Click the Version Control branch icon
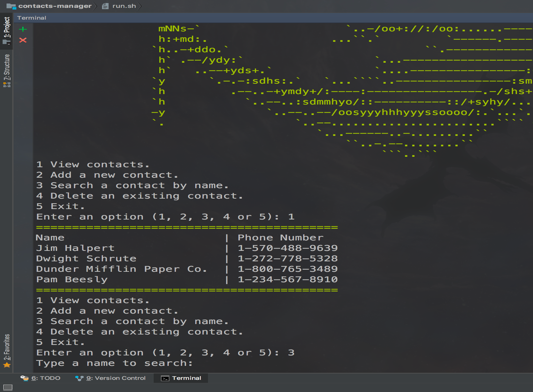The image size is (533, 392). (x=79, y=378)
